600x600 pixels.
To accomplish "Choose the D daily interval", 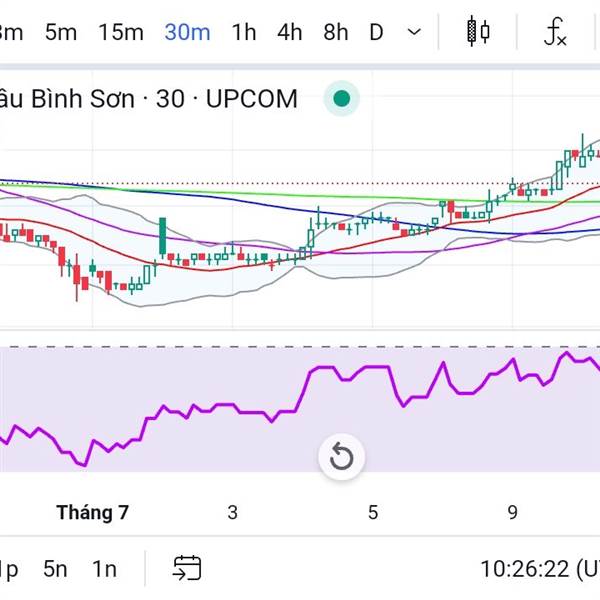I will click(376, 32).
